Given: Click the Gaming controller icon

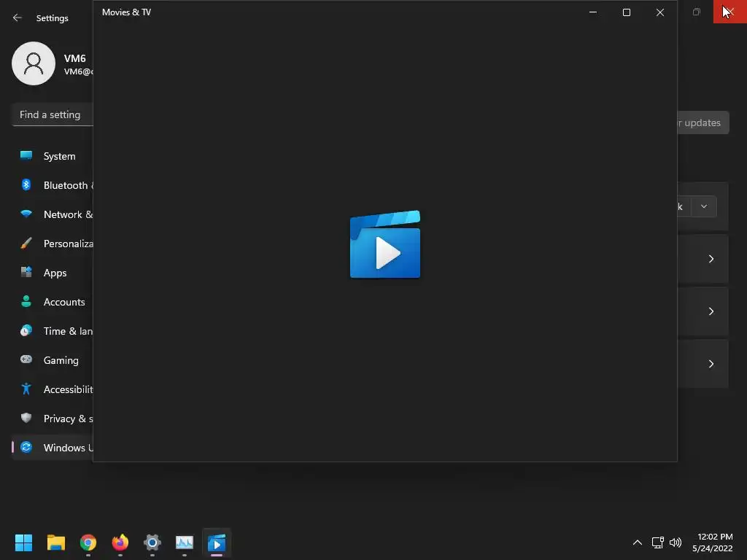Looking at the screenshot, I should tap(26, 359).
